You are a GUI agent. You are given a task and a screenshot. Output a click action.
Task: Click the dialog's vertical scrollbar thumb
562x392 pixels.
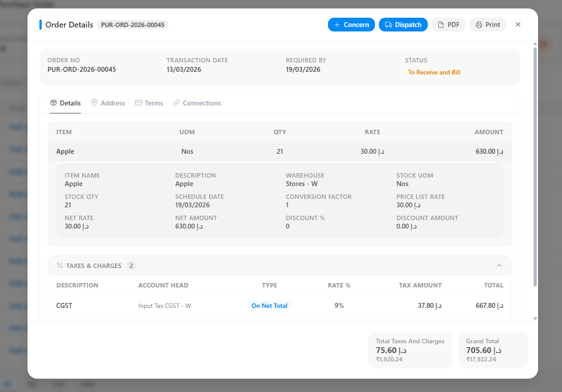pyautogui.click(x=535, y=166)
